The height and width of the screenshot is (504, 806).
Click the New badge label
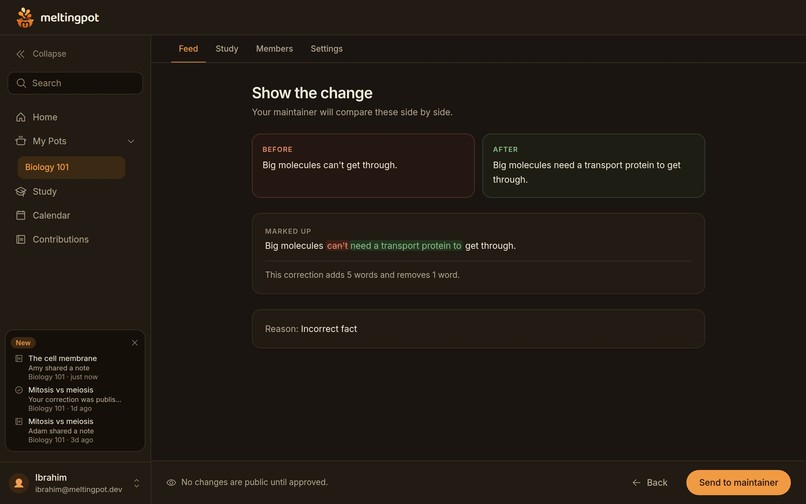[x=23, y=343]
